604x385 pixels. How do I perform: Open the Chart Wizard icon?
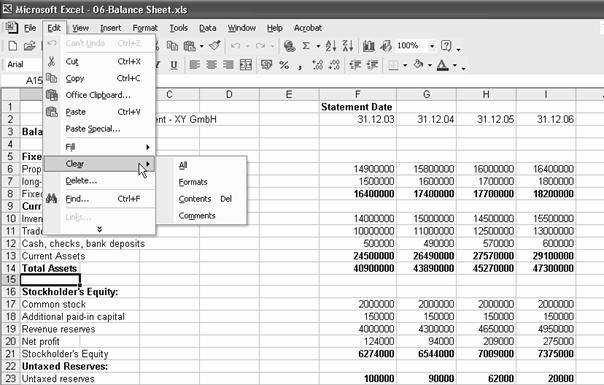click(369, 46)
